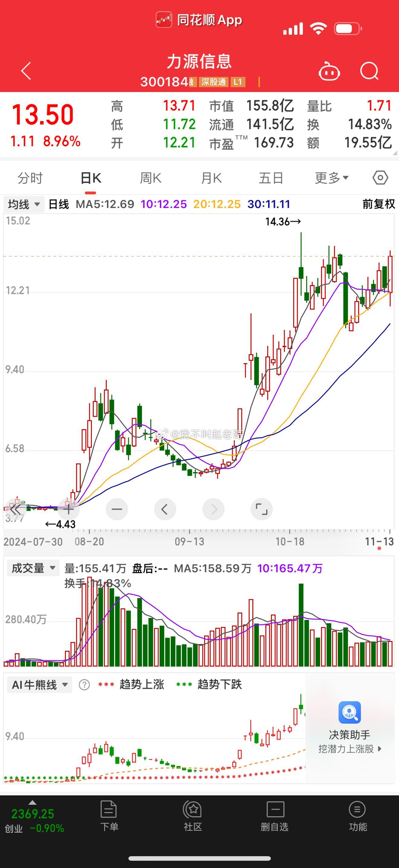The width and height of the screenshot is (399, 868).
Task: Switch to 周K tab
Action: point(151,178)
